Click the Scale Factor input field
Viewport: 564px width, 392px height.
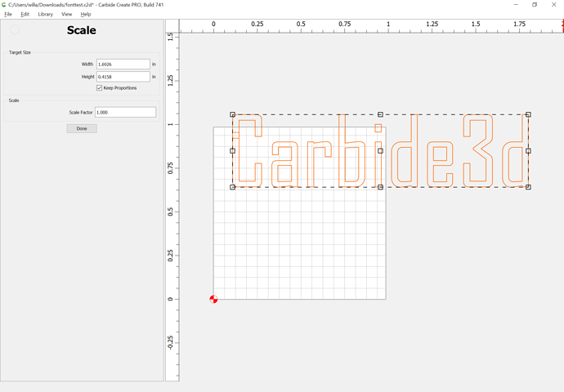pyautogui.click(x=125, y=112)
